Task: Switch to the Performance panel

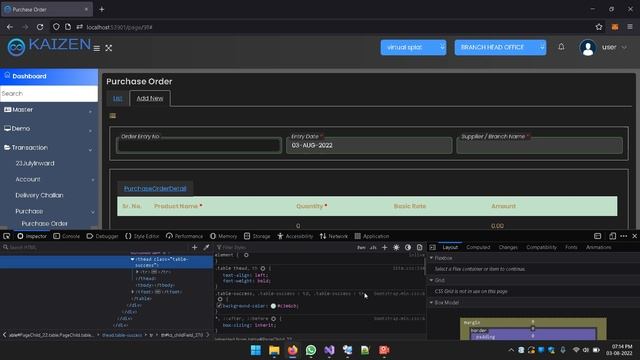Action: [x=184, y=236]
